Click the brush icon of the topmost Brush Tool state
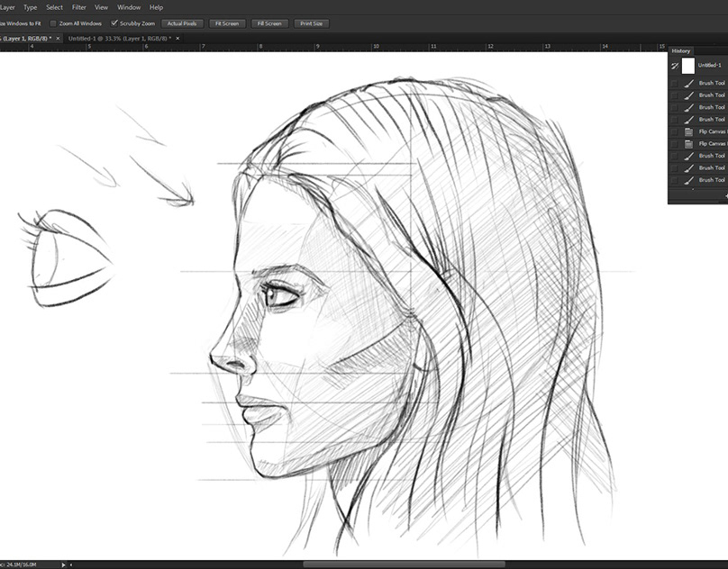Image resolution: width=728 pixels, height=569 pixels. pos(689,83)
